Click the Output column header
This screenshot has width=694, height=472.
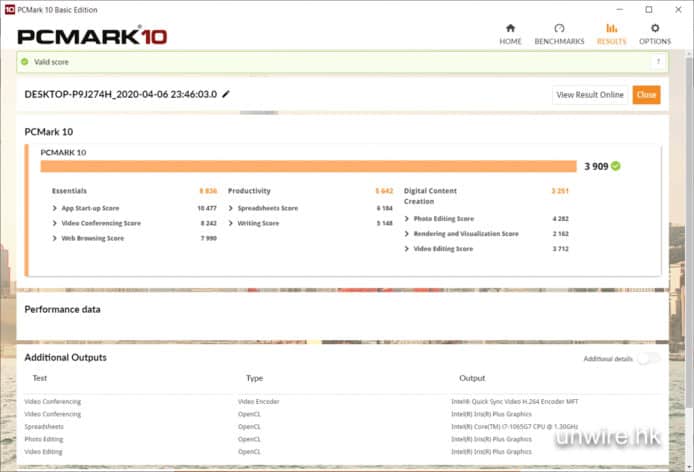tap(472, 378)
